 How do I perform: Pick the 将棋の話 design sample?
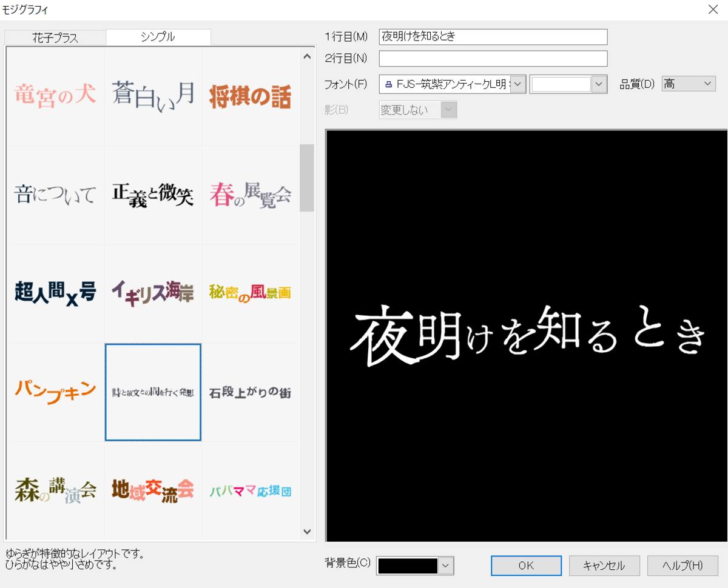pyautogui.click(x=250, y=95)
